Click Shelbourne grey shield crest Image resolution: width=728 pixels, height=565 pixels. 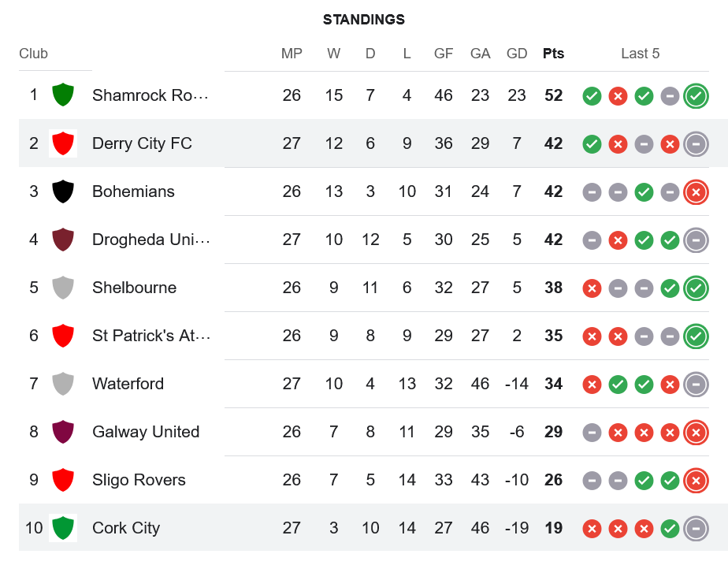[63, 288]
